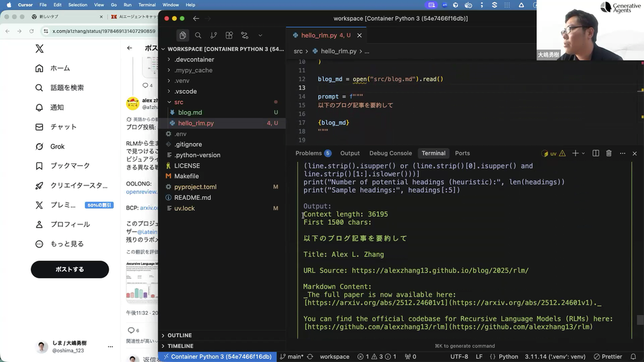This screenshot has width=644, height=362.
Task: Open ブックマーク in X sidebar
Action: coord(62,166)
